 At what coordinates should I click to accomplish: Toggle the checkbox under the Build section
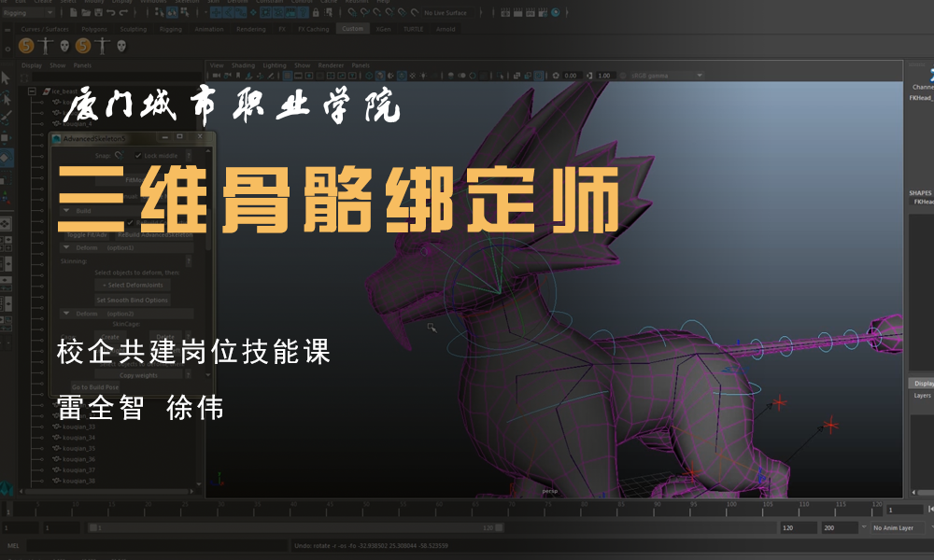pyautogui.click(x=130, y=222)
